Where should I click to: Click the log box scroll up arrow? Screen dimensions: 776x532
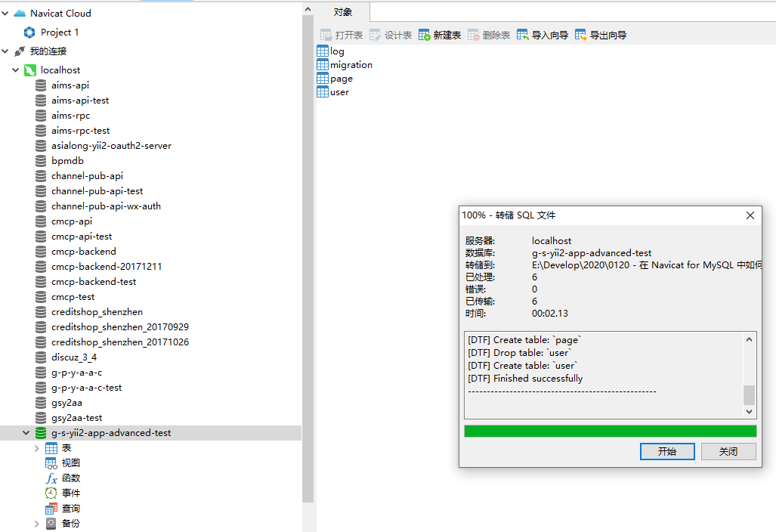coord(750,339)
